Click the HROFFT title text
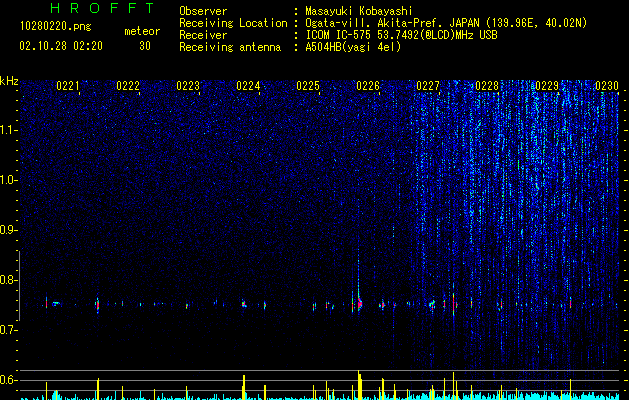 point(103,8)
